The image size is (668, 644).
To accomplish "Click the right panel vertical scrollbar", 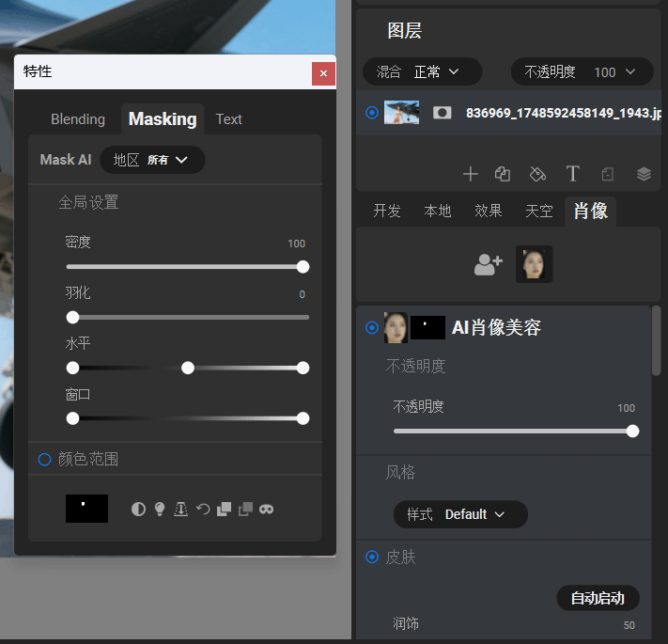I will tap(657, 340).
